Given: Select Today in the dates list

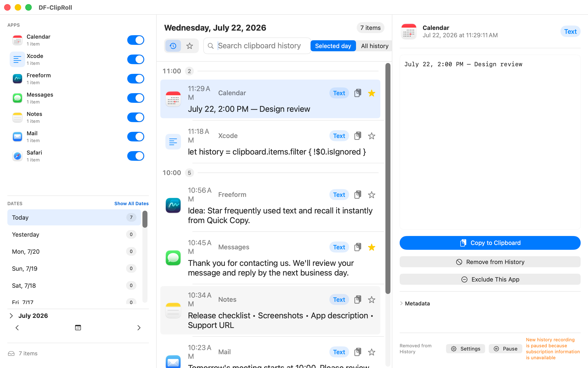Looking at the screenshot, I should (x=74, y=217).
